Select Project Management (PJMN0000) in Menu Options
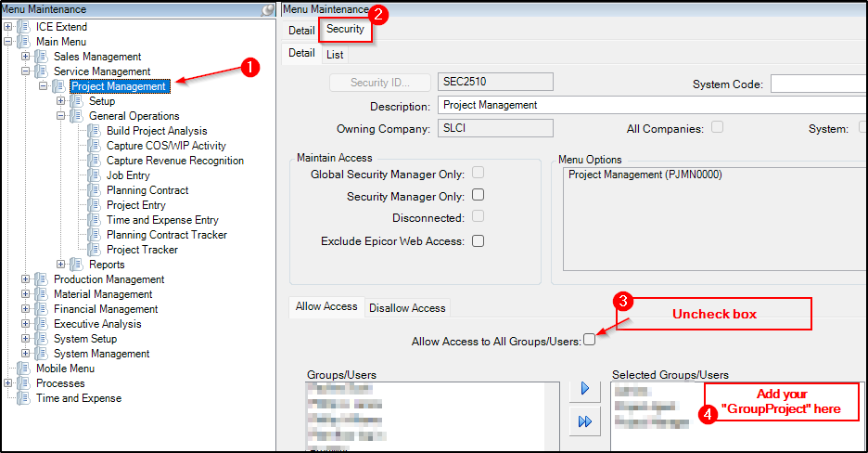Viewport: 868px width, 453px height. point(645,175)
